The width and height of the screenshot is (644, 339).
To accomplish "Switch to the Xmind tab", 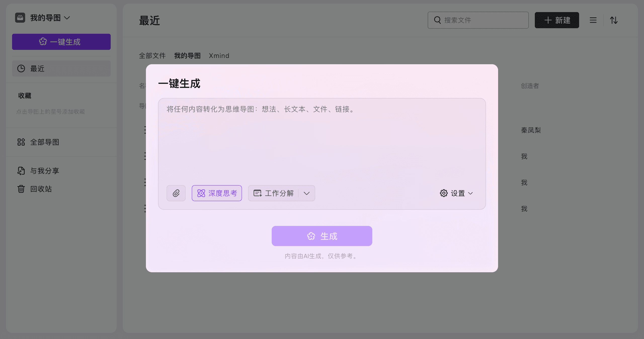I will pyautogui.click(x=219, y=55).
